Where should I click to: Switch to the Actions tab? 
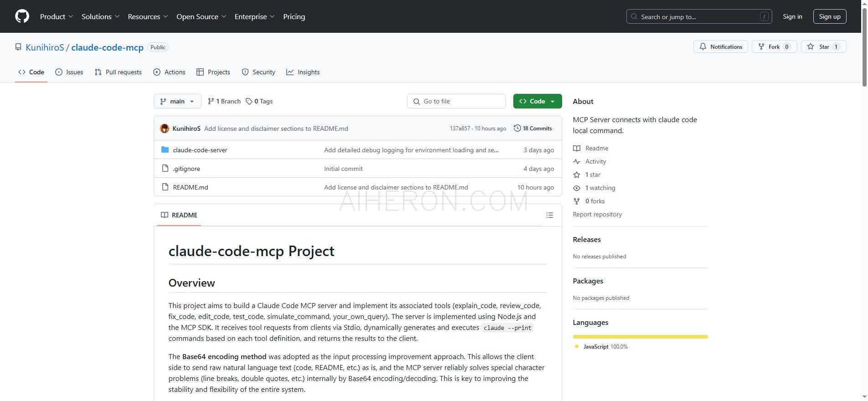coord(169,72)
